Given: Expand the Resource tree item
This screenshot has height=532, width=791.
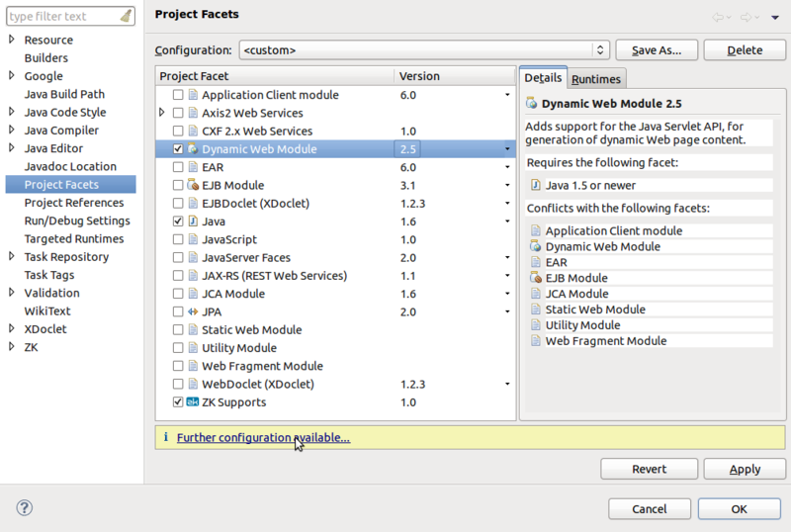Looking at the screenshot, I should click(12, 40).
